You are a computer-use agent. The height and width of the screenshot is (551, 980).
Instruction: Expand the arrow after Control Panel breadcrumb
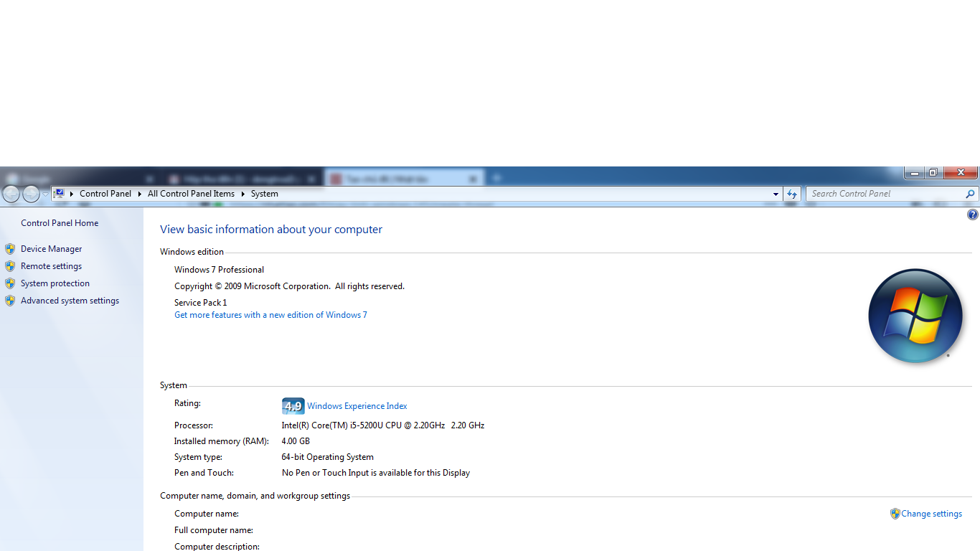[x=140, y=194]
